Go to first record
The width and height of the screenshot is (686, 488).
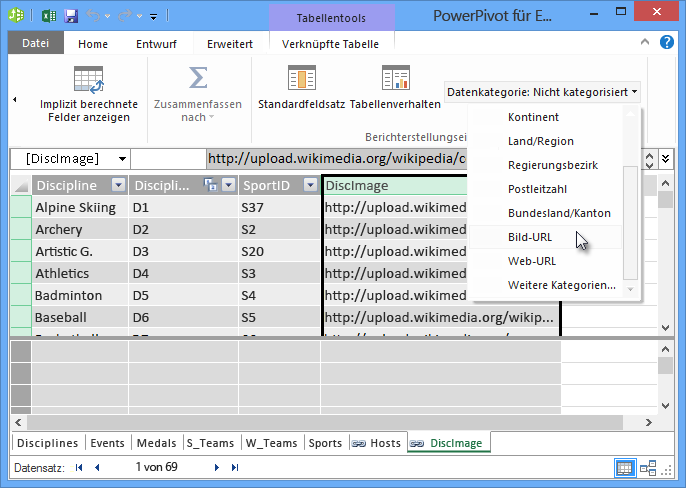tap(79, 467)
